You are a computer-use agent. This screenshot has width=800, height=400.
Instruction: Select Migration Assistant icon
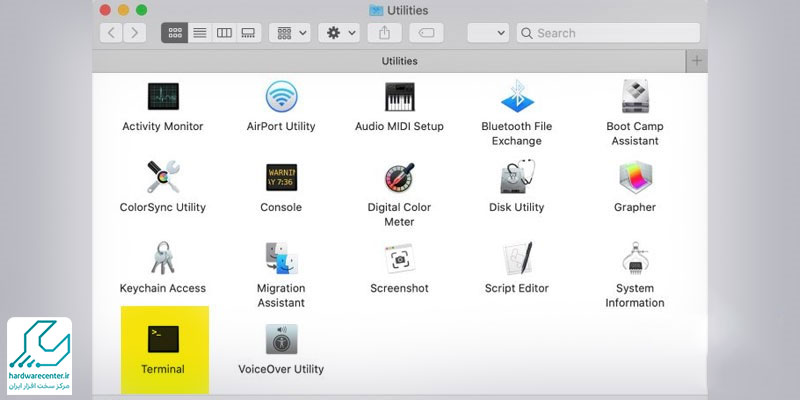click(x=281, y=258)
